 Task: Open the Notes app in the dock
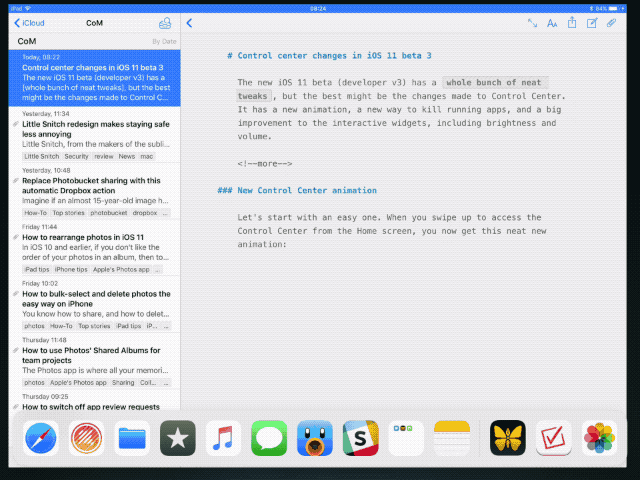(452, 438)
